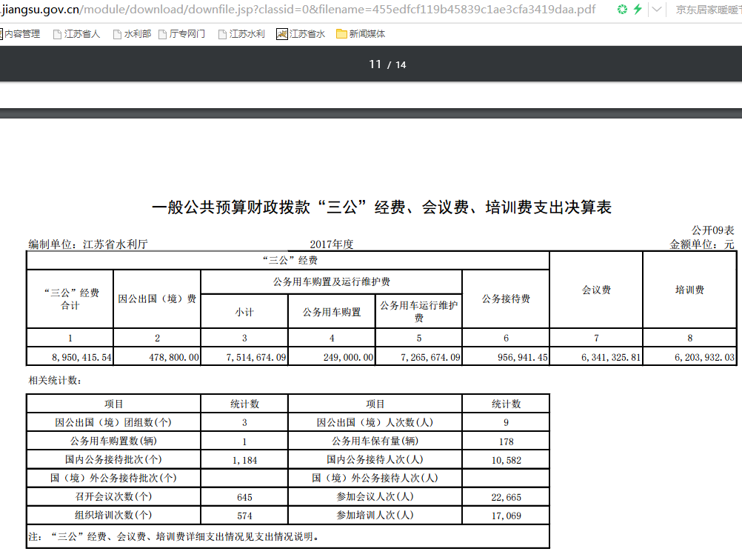Screen dimensions: 742x560
Task: Click the value 7,265,674.09
Action: point(431,357)
